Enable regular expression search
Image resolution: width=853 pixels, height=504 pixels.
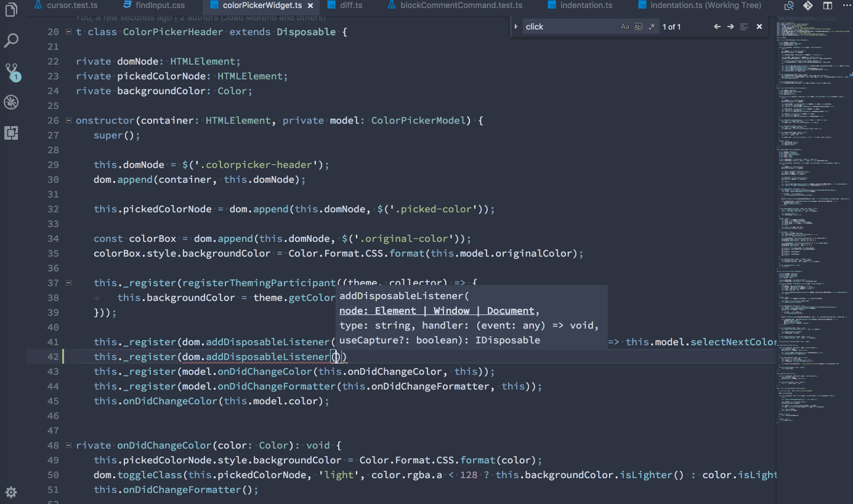click(651, 26)
